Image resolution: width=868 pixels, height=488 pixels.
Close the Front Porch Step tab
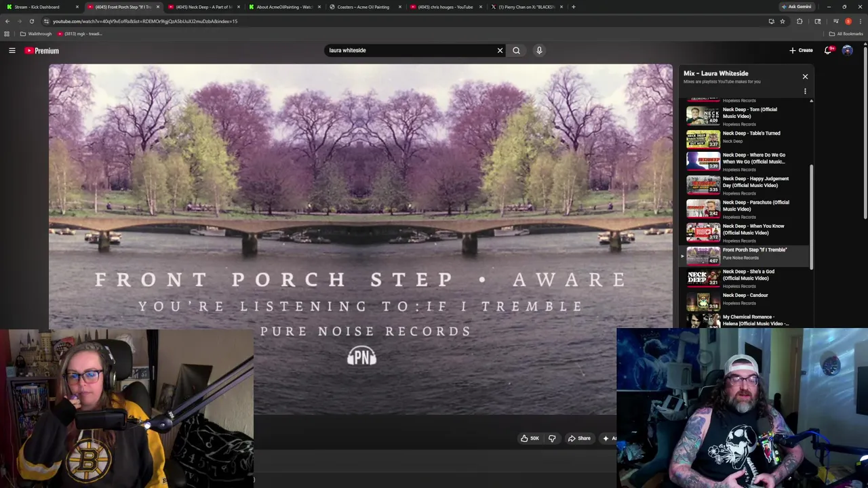[158, 7]
